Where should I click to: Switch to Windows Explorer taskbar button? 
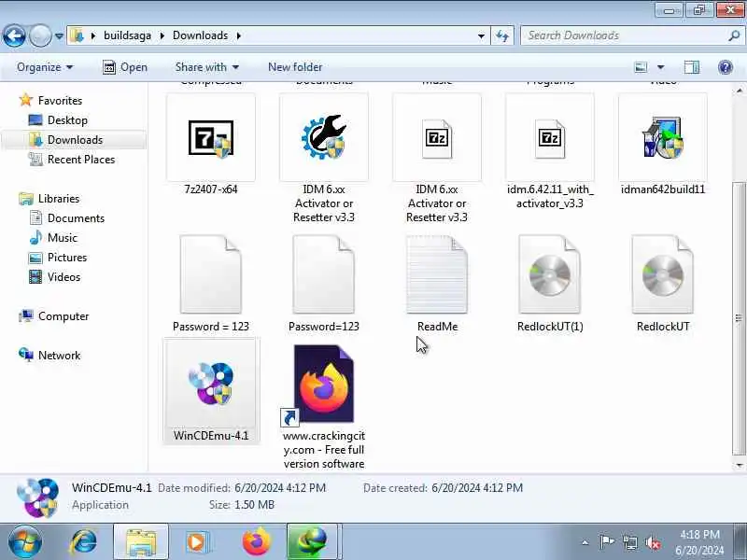(141, 542)
